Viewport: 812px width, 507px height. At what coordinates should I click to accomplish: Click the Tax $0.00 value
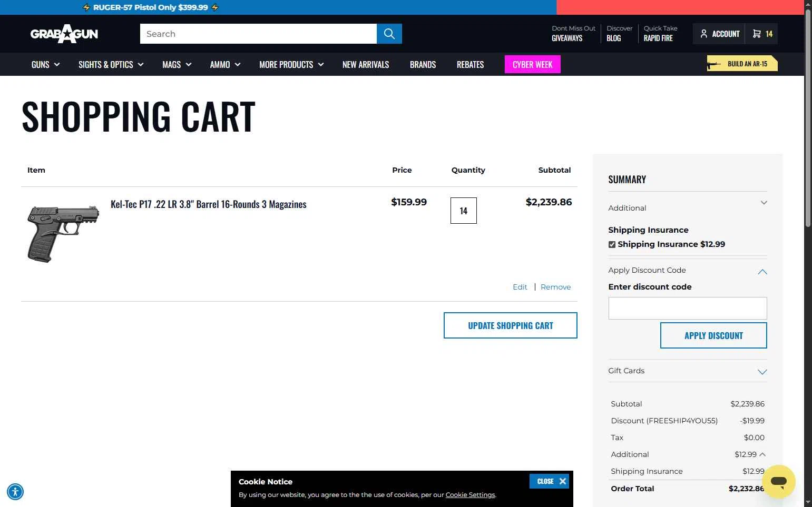(754, 438)
